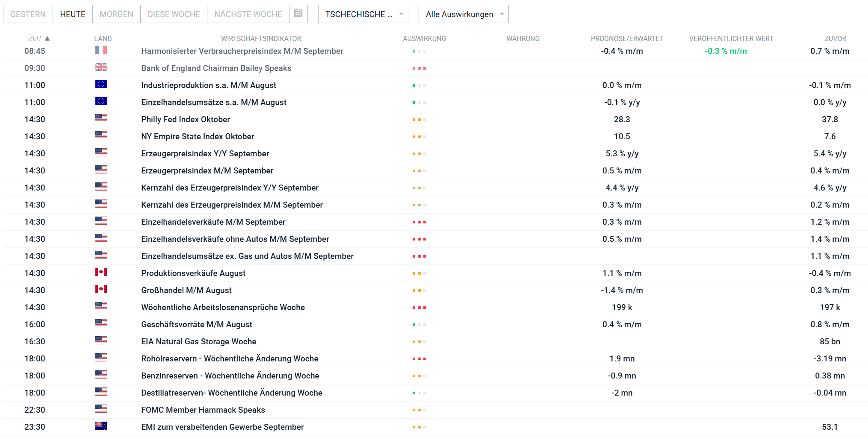
Task: Open NY Empire State Index Oktober event
Action: click(x=198, y=137)
